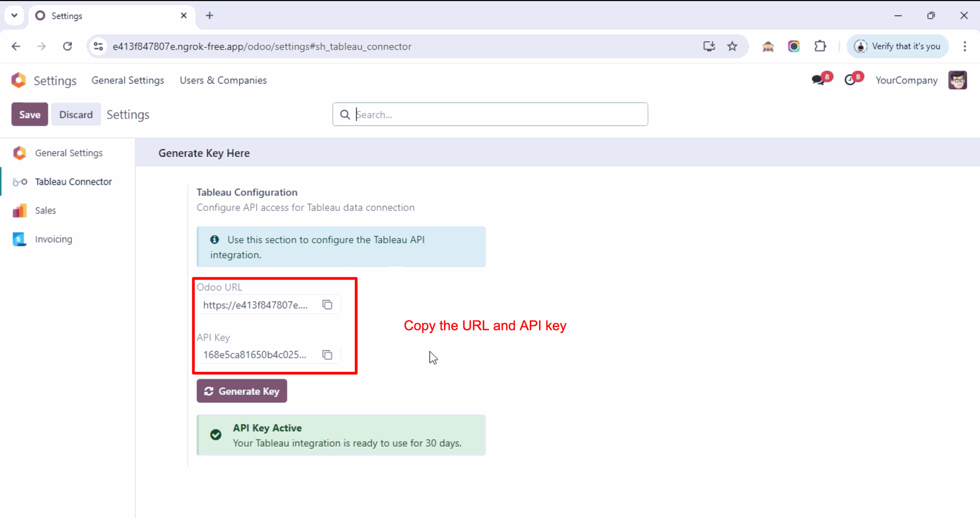The height and width of the screenshot is (518, 980).
Task: Open the YourCompany company switcher
Action: 906,80
